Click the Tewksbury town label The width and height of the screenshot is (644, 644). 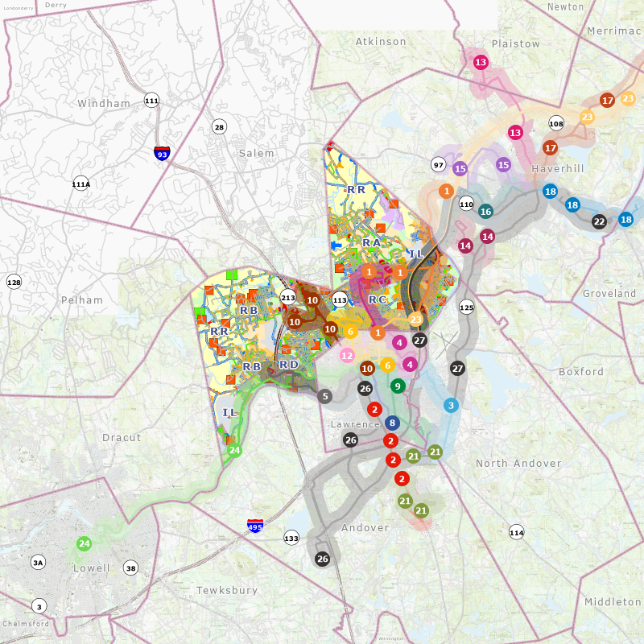(227, 590)
